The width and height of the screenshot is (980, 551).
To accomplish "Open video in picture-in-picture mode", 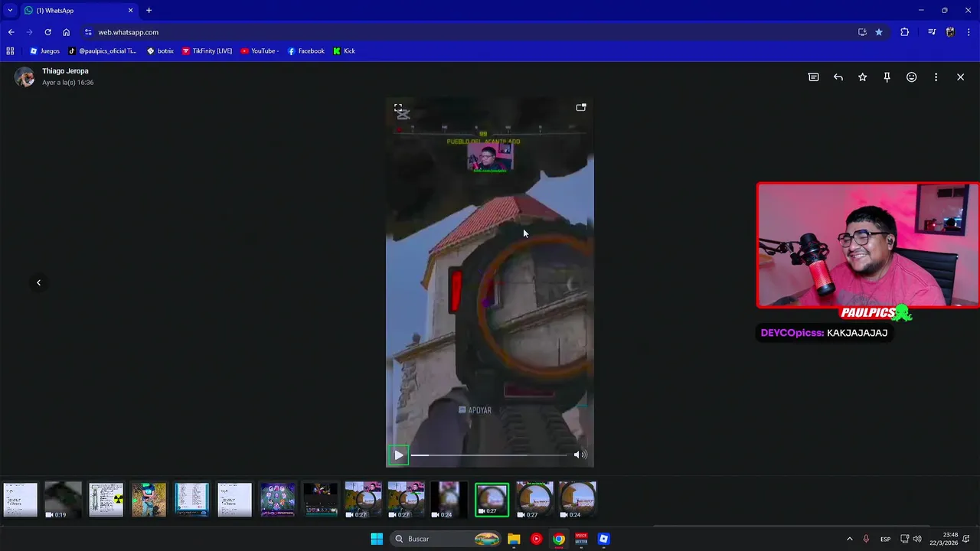I will 581,107.
